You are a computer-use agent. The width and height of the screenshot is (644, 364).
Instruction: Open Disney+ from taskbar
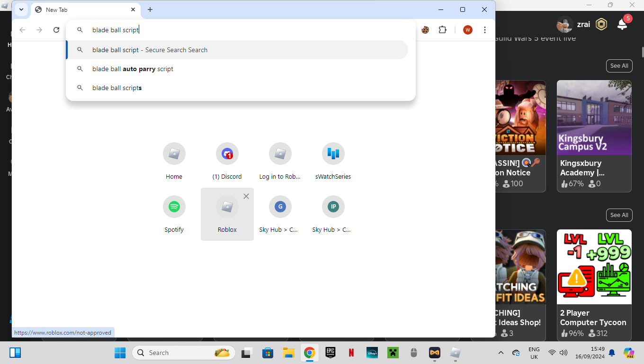click(372, 353)
